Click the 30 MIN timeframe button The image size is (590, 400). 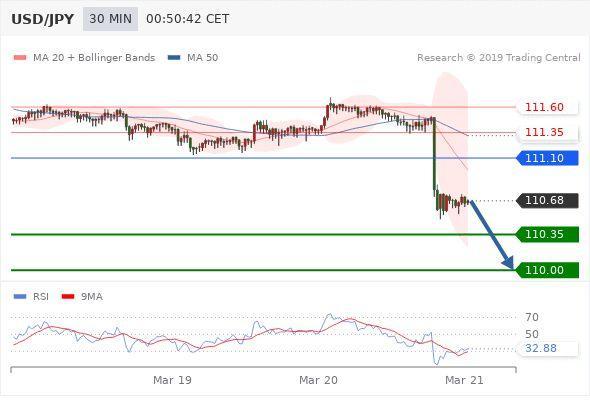pyautogui.click(x=110, y=19)
